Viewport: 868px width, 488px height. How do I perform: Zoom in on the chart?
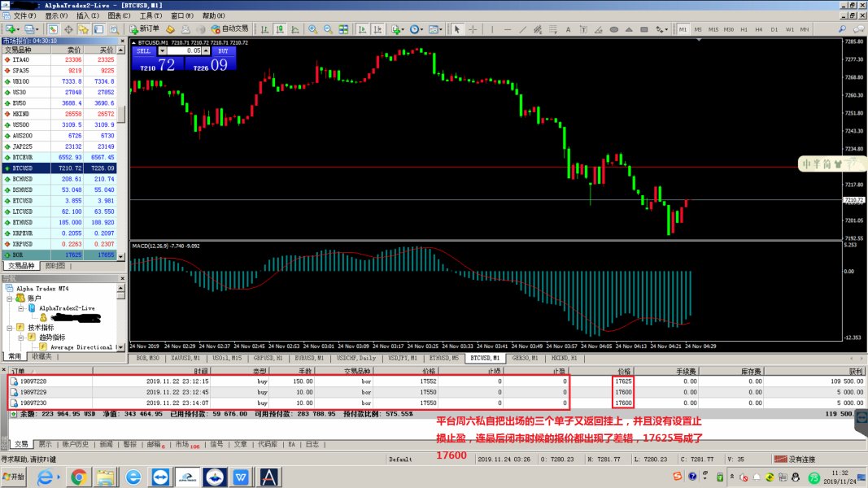[312, 29]
